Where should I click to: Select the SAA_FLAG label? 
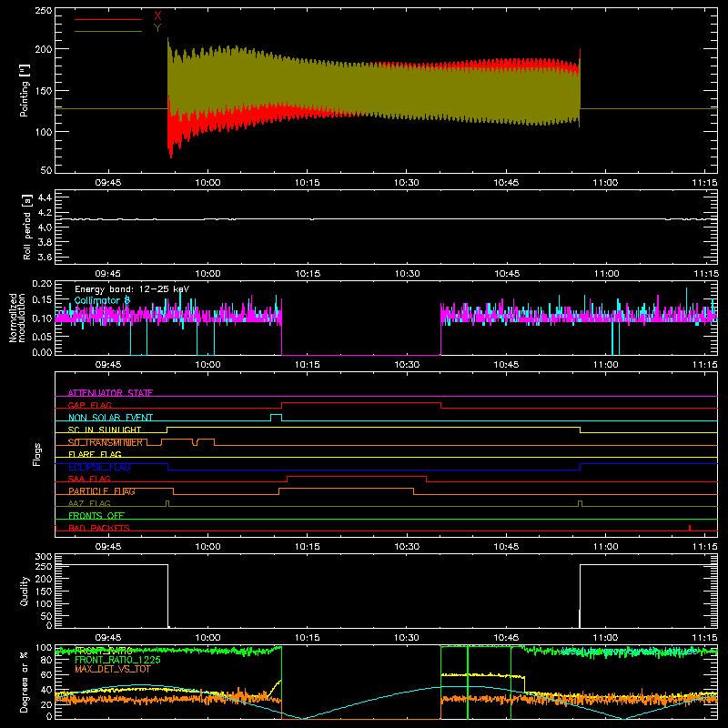[89, 479]
